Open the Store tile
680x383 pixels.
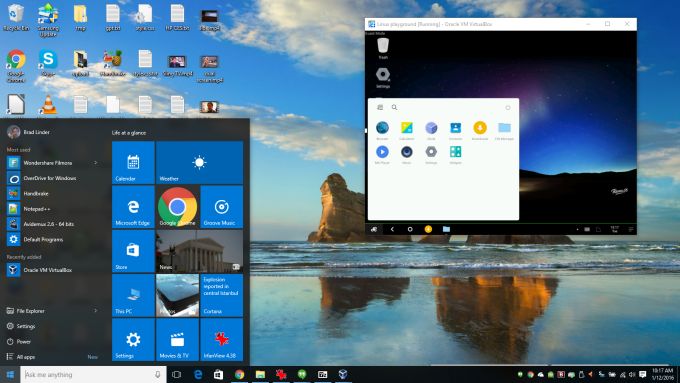point(133,251)
